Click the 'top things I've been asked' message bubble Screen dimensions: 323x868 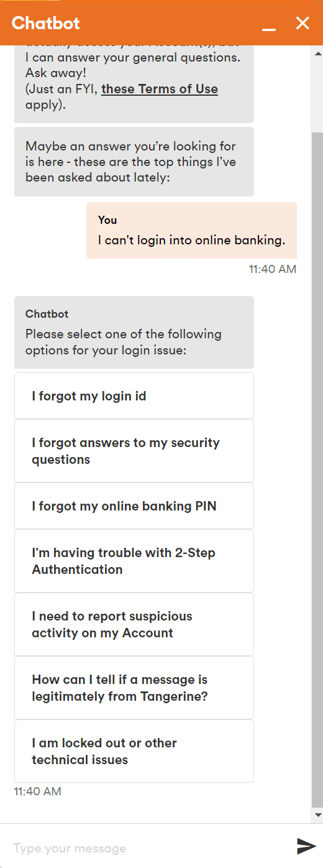134,162
